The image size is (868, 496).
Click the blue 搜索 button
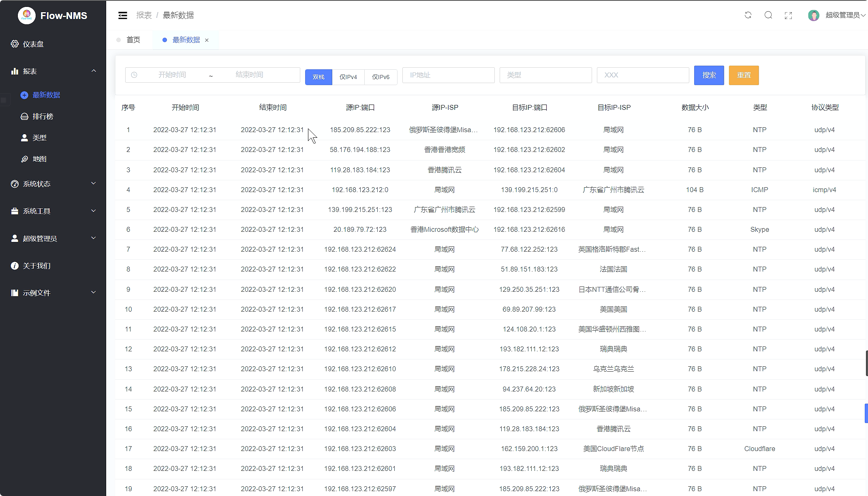click(x=709, y=75)
